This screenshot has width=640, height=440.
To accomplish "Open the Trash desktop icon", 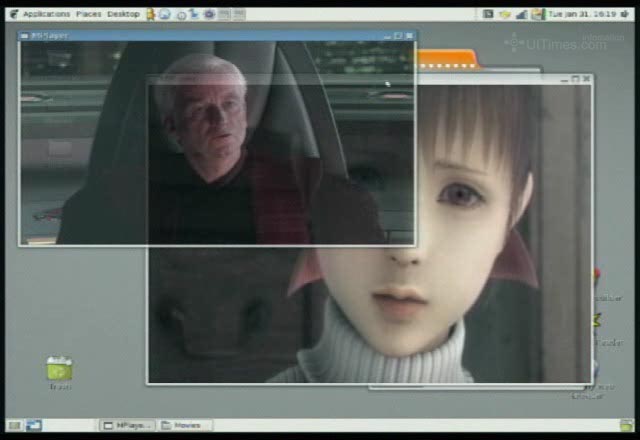I will [60, 372].
